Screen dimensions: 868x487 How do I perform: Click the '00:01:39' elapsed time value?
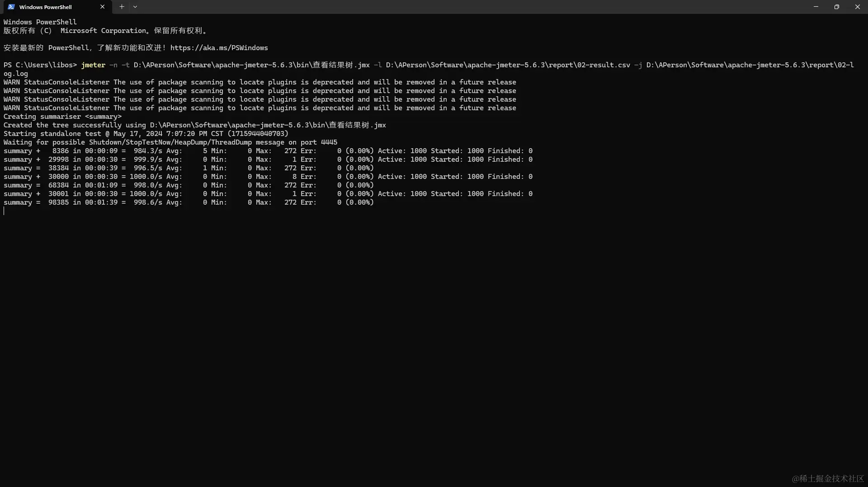101,202
